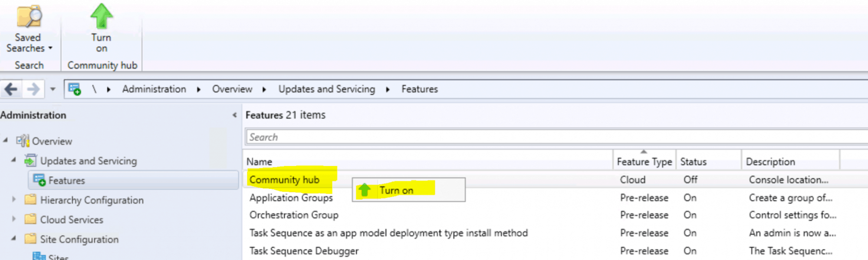The width and height of the screenshot is (868, 260).
Task: Click The Task Sequenc description cell
Action: click(x=791, y=251)
